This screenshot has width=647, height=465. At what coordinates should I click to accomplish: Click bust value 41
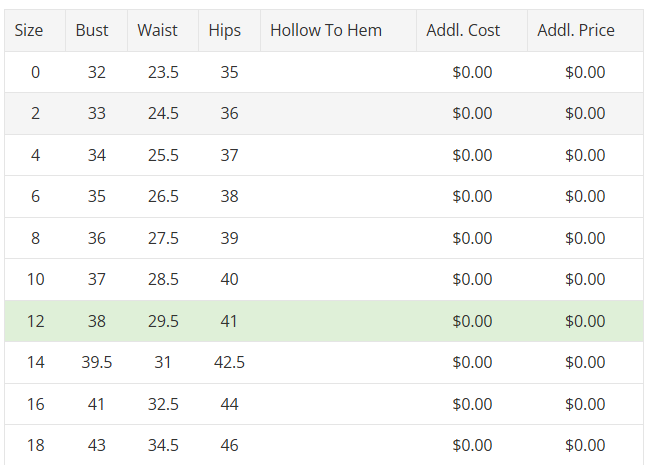[x=97, y=404]
